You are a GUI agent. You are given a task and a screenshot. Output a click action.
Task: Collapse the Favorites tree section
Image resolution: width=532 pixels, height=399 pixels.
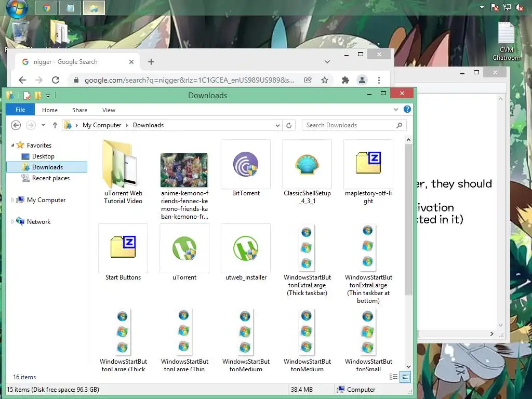coord(12,145)
